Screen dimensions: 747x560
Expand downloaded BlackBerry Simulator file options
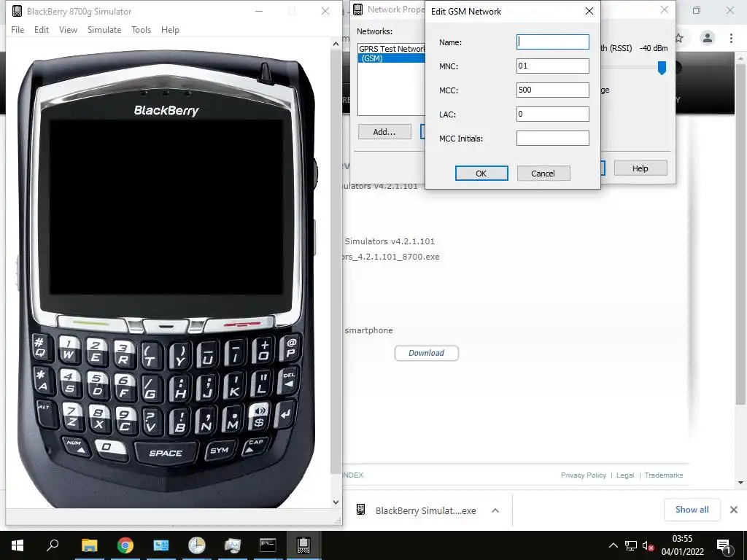(495, 510)
